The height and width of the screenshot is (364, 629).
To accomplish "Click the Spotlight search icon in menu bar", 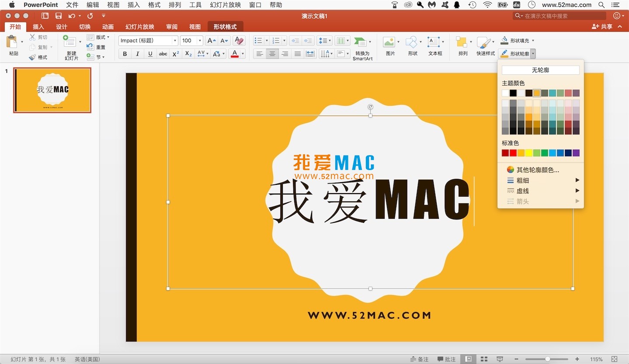I will 602,5.
